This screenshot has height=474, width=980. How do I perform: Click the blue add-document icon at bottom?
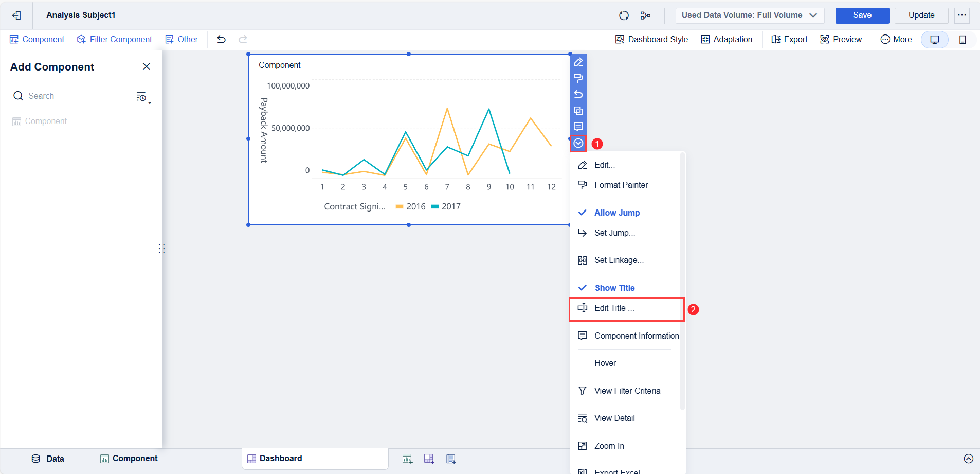451,459
